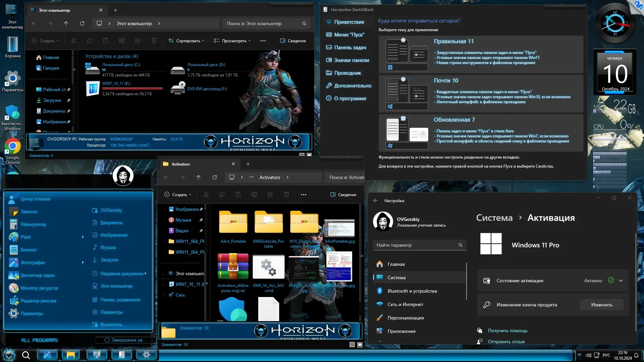644x362 pixels.
Task: Expand Состояние активации chevron
Action: click(x=621, y=281)
